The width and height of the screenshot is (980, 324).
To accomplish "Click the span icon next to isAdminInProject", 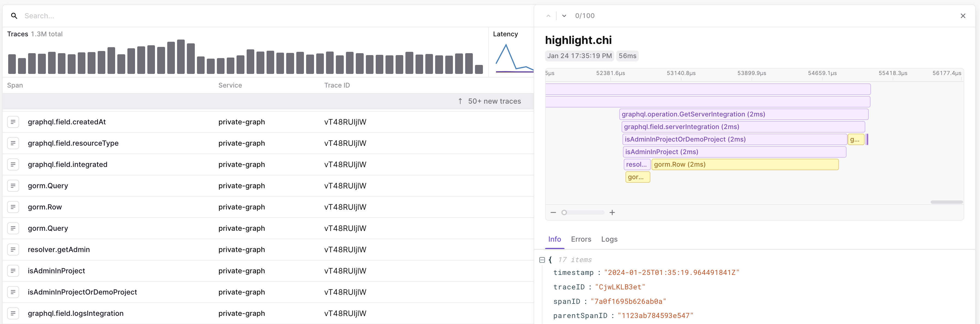I will point(13,271).
